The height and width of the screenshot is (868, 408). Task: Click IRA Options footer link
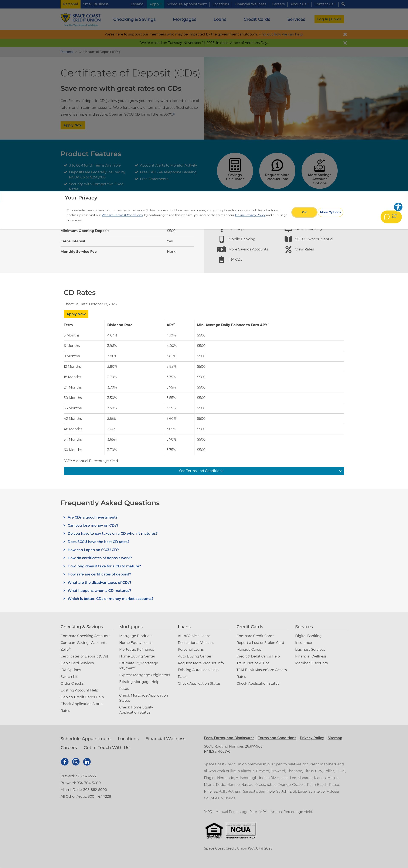pyautogui.click(x=71, y=670)
